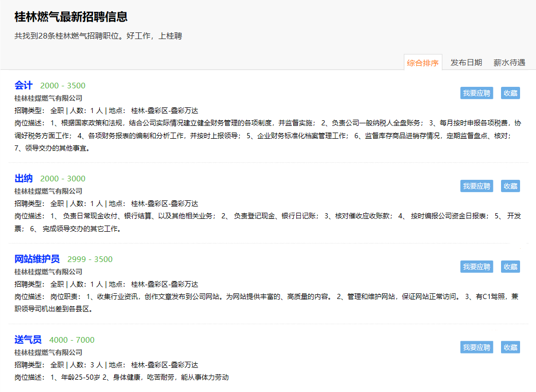This screenshot has height=392, width=536.
Task: Click the salary 2000 - 3500 text
Action: click(63, 86)
